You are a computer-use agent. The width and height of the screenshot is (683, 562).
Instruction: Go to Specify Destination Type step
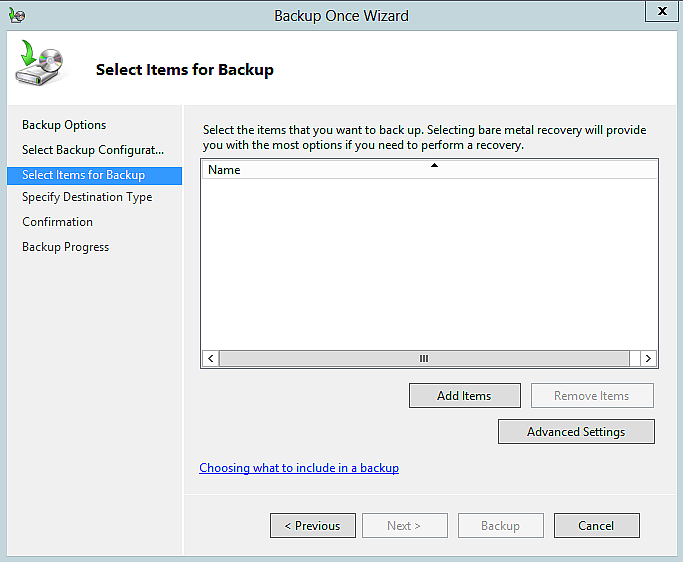point(87,197)
